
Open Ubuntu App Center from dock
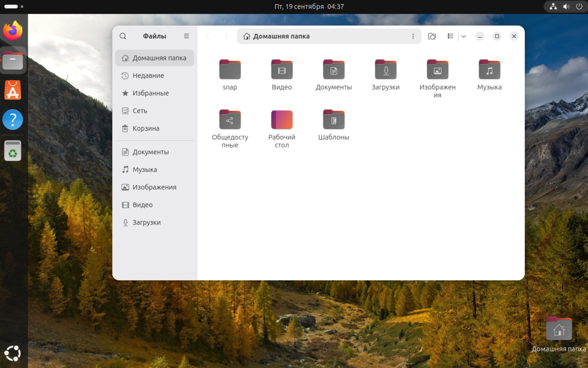13,90
